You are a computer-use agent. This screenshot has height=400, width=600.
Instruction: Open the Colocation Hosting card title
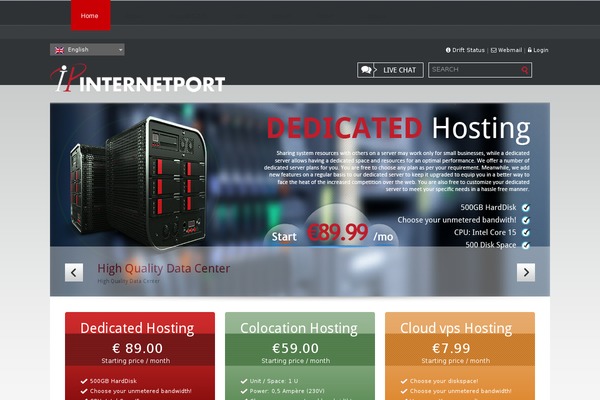click(x=299, y=328)
